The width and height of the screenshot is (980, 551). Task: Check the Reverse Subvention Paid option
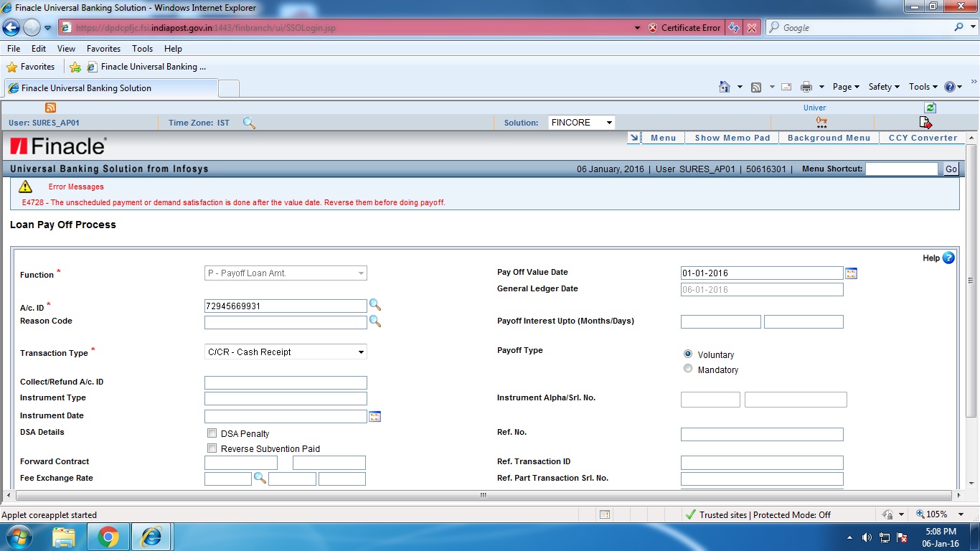(x=212, y=448)
